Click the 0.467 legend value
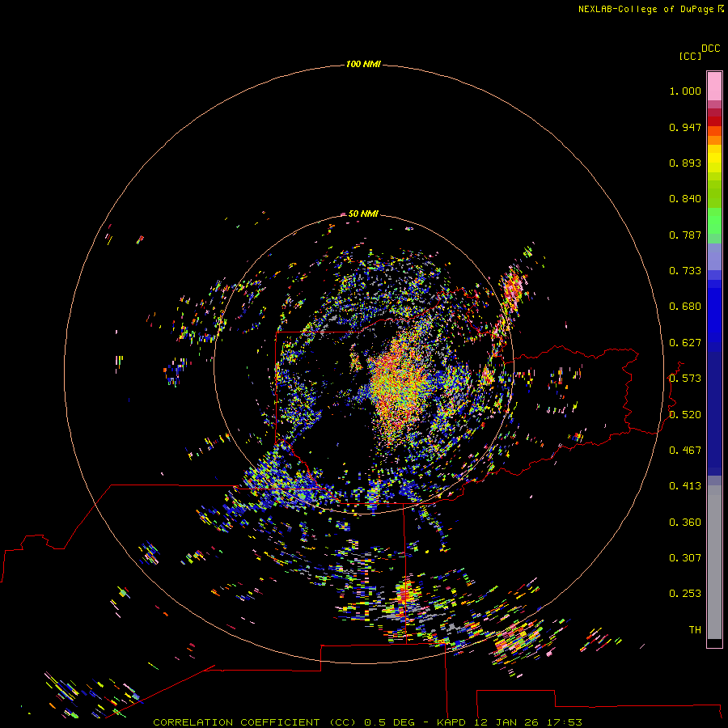The height and width of the screenshot is (728, 728). click(x=685, y=451)
